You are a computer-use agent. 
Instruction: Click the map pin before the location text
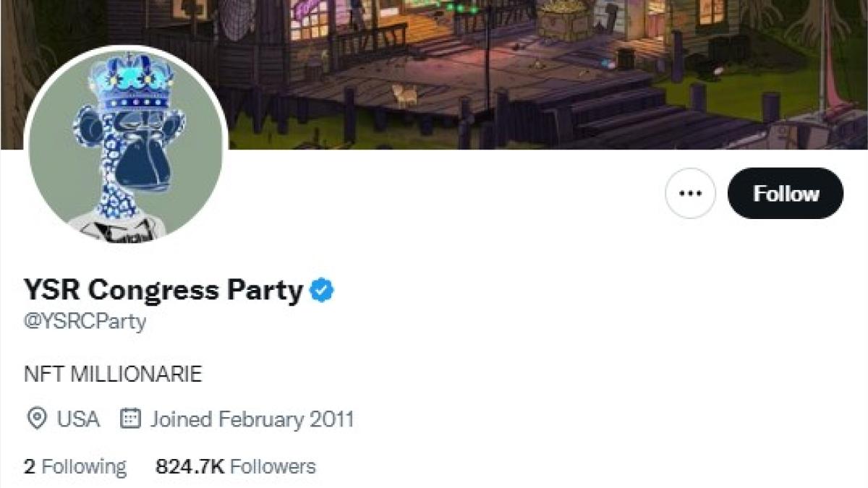[x=35, y=418]
